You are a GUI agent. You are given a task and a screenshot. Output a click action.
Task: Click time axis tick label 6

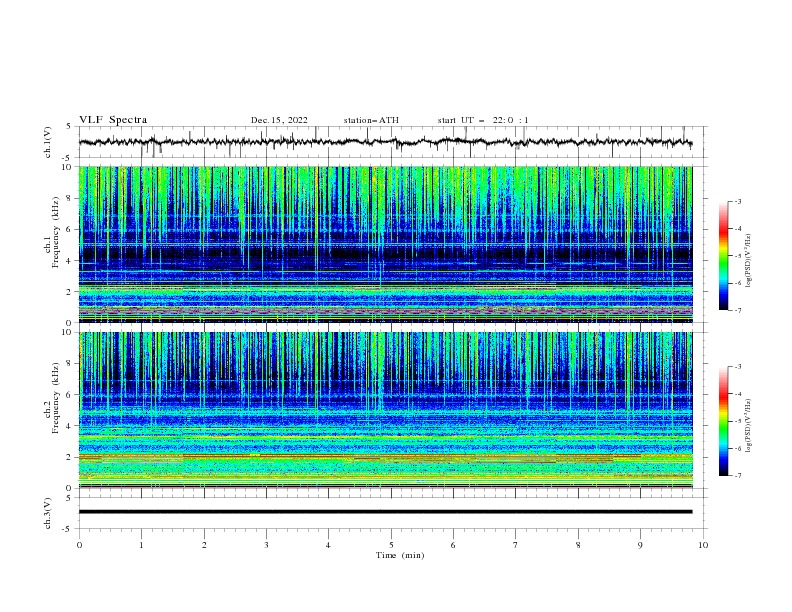click(x=454, y=545)
